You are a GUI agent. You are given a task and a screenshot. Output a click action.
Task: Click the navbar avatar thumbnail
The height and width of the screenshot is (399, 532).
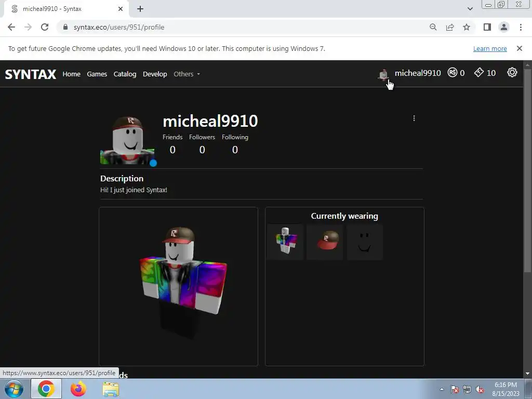pos(383,74)
